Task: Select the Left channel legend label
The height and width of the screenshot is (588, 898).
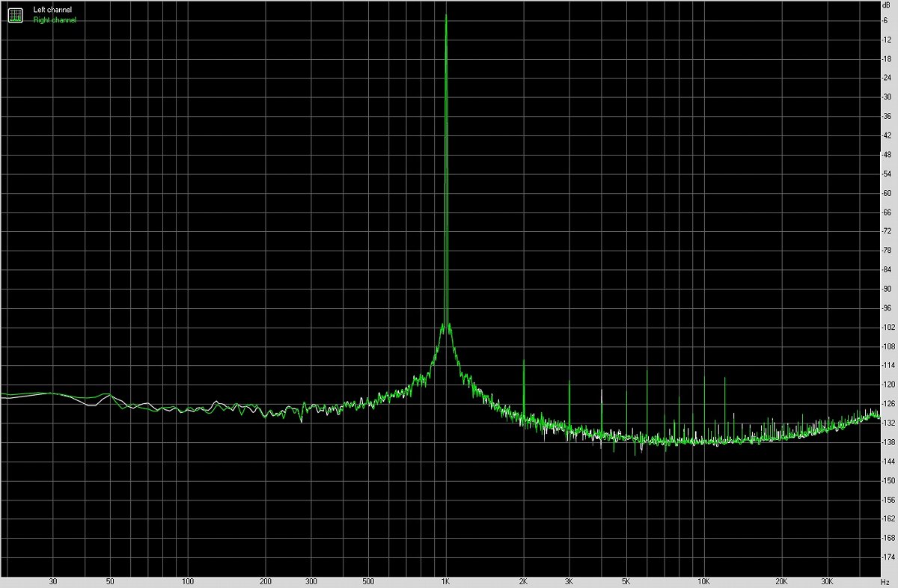Action: [x=52, y=10]
